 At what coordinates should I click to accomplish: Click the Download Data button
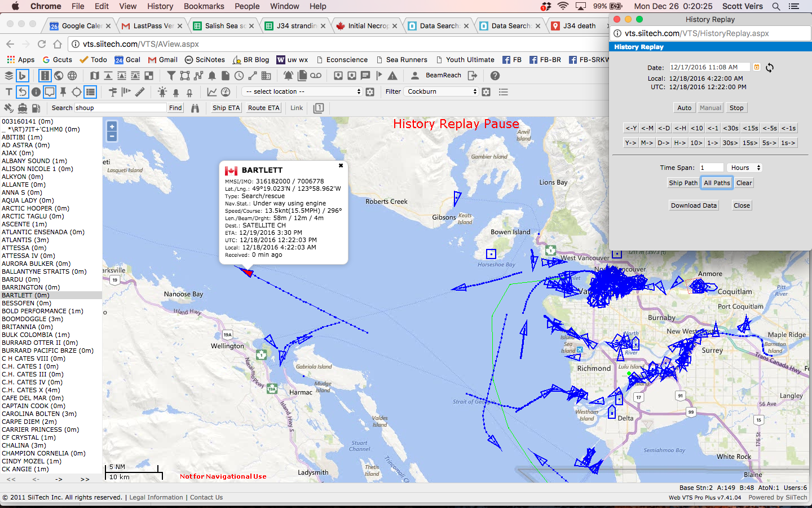(x=694, y=205)
